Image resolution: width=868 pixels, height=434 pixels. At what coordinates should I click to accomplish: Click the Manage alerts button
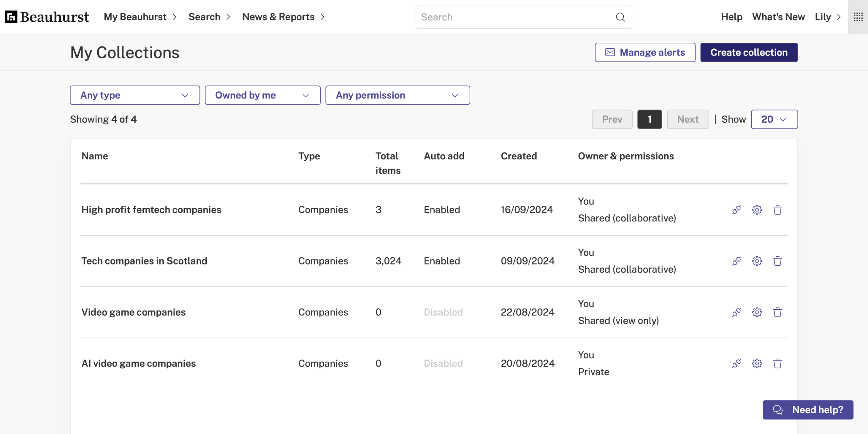coord(645,53)
